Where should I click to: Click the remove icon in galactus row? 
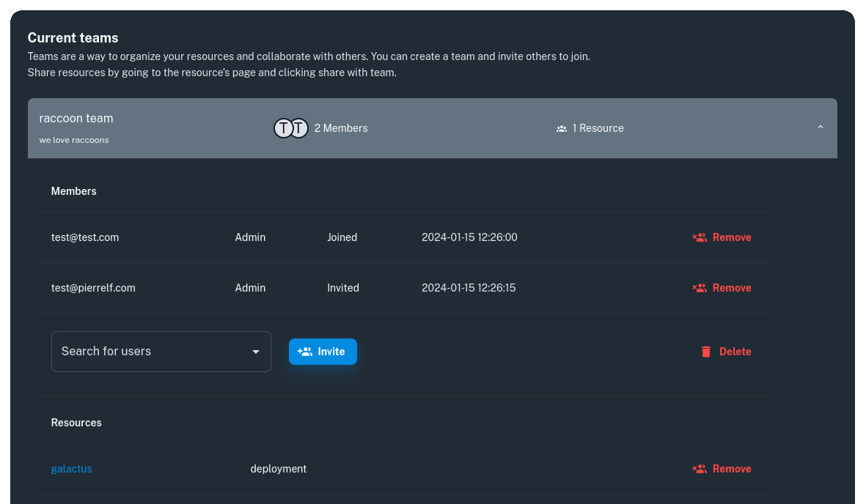tap(700, 469)
